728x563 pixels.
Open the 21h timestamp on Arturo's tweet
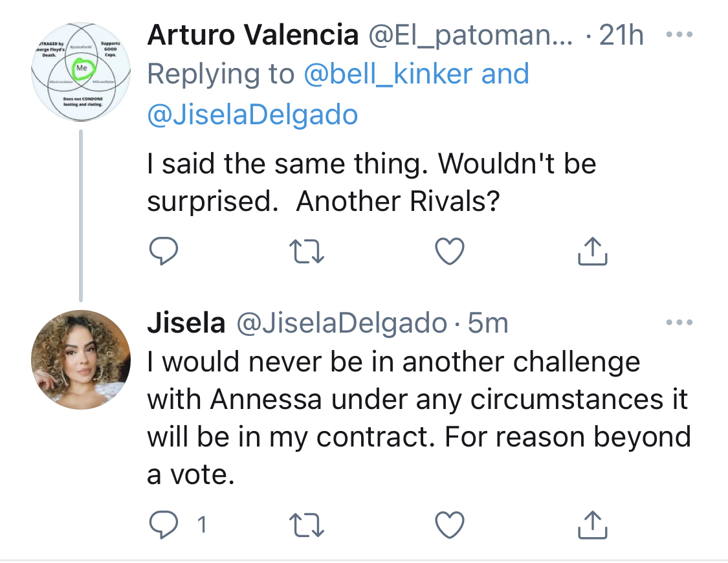point(621,35)
